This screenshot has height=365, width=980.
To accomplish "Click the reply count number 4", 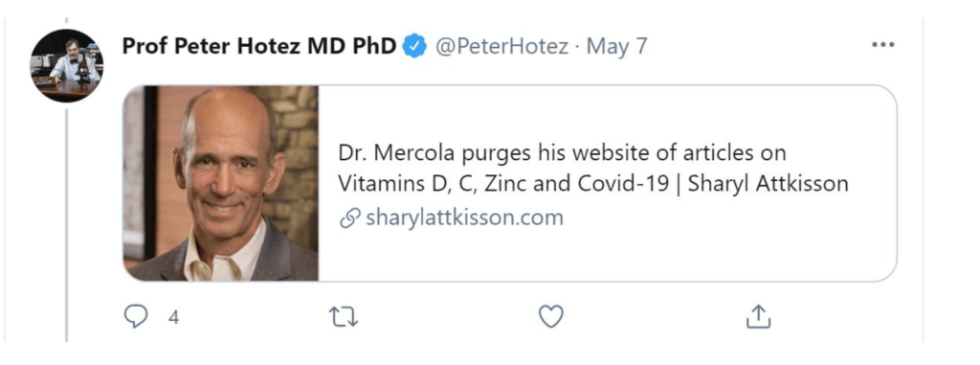I will click(x=174, y=318).
